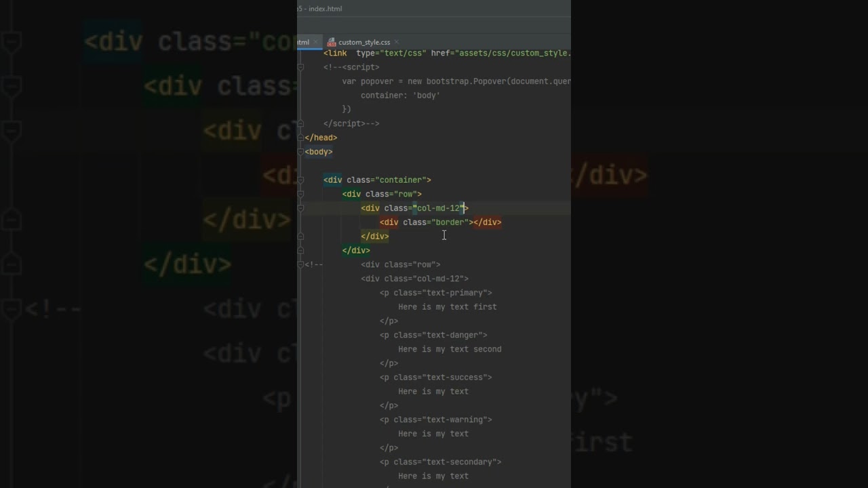Click the 'var popover = new bootstrap.Popover' line
The width and height of the screenshot is (868, 488).
tap(456, 81)
